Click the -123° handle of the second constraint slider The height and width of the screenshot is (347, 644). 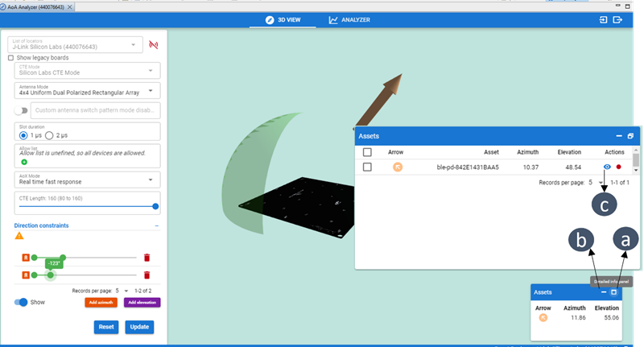point(50,275)
